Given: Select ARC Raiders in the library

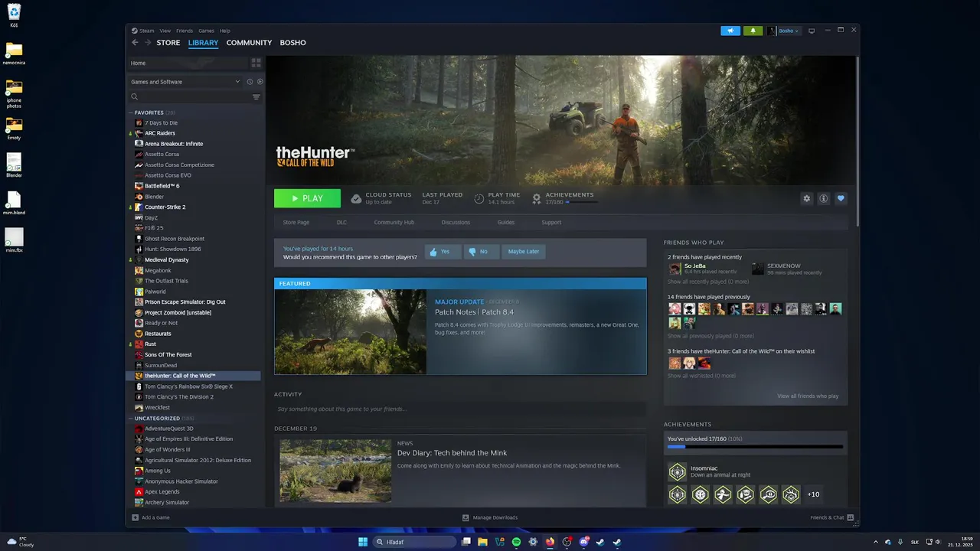Looking at the screenshot, I should (x=160, y=133).
